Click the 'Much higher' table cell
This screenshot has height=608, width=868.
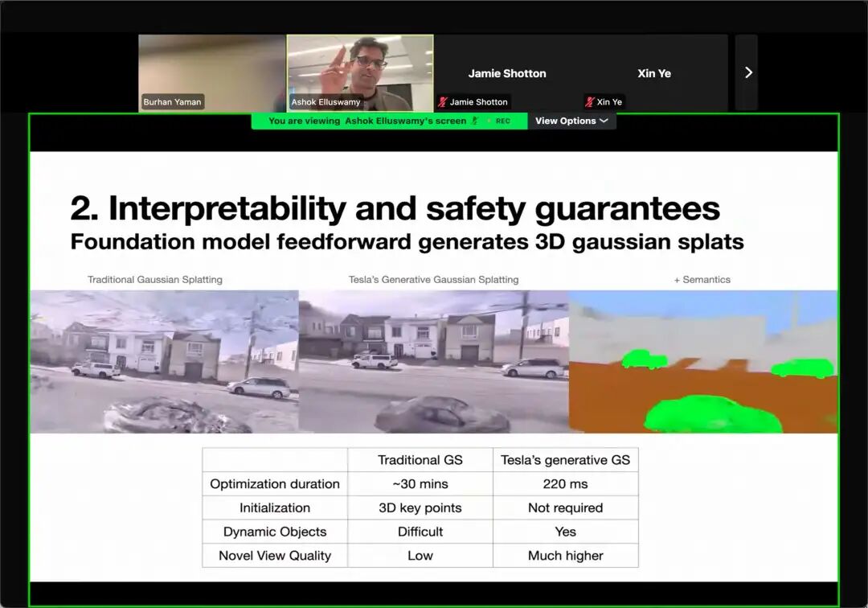565,556
